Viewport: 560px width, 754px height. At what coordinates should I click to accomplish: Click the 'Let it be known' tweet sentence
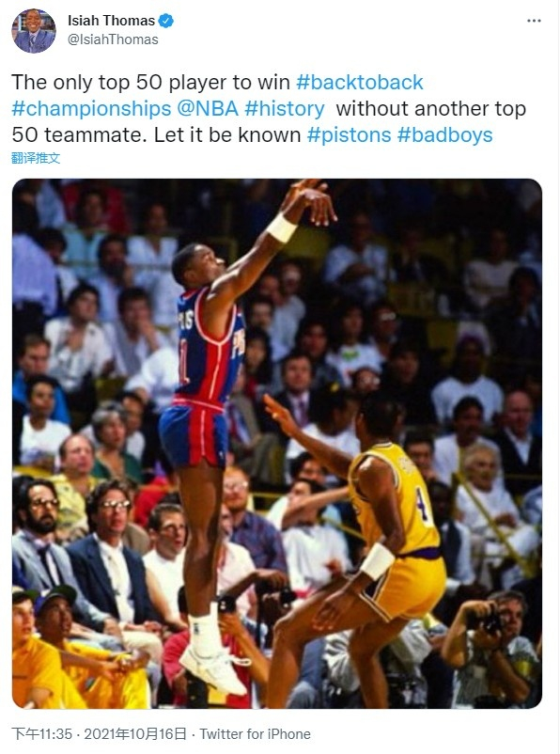tap(226, 134)
